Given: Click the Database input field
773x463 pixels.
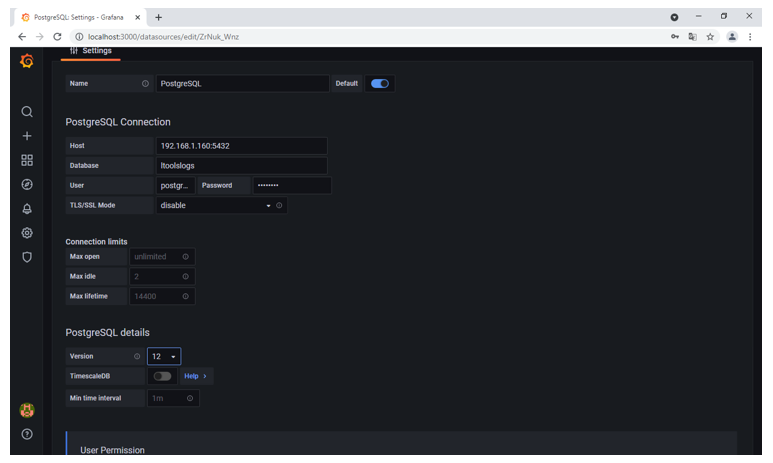Looking at the screenshot, I should click(242, 166).
